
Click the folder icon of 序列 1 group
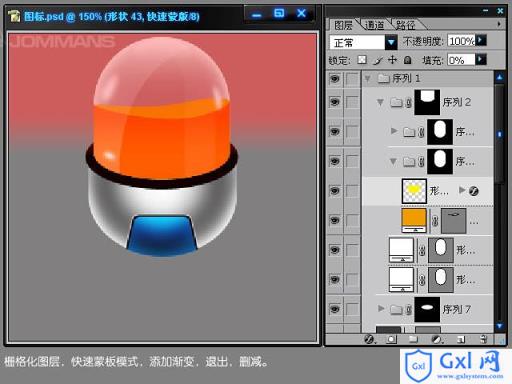383,79
